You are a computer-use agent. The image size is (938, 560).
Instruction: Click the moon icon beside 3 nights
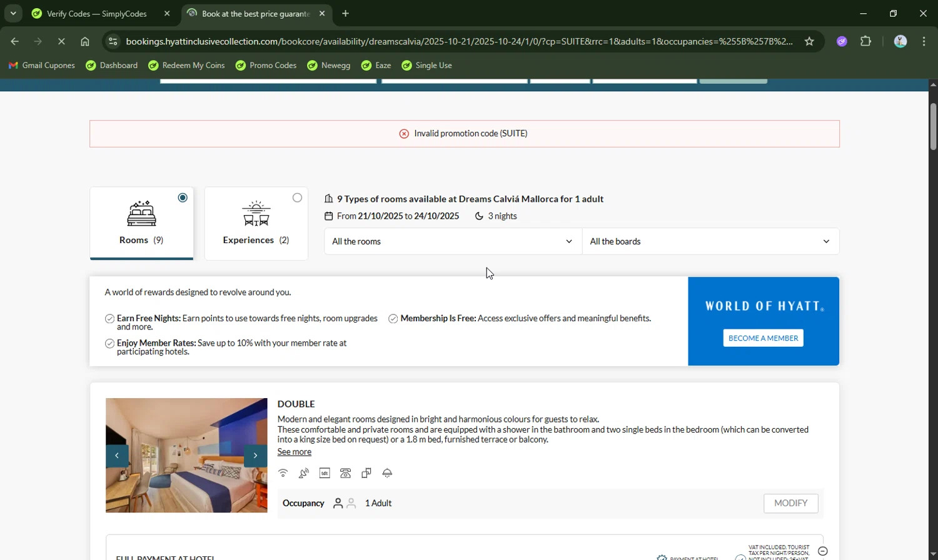[479, 216]
